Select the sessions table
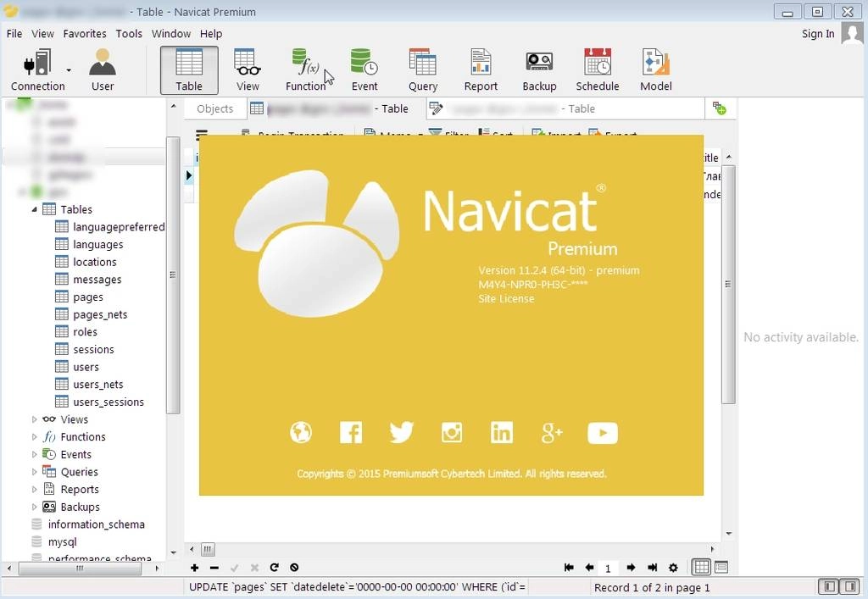 [85, 350]
